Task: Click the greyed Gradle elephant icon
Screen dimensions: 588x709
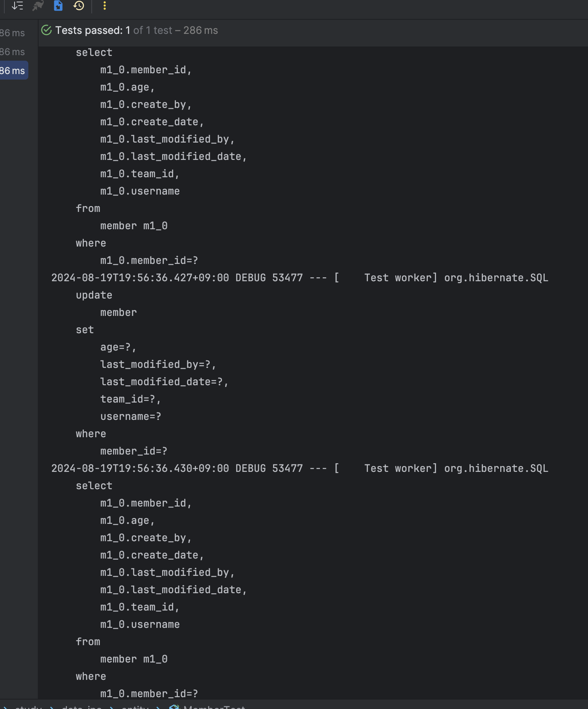Action: [38, 6]
